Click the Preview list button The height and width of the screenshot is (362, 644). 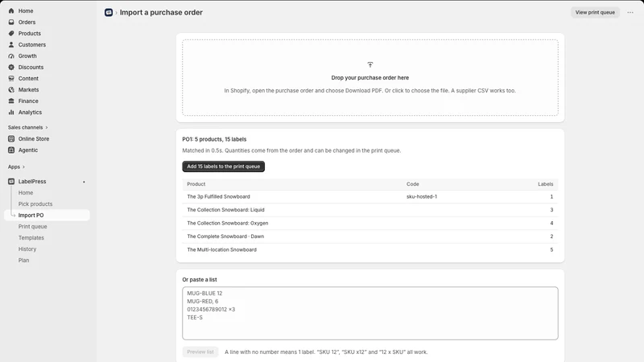click(x=200, y=352)
